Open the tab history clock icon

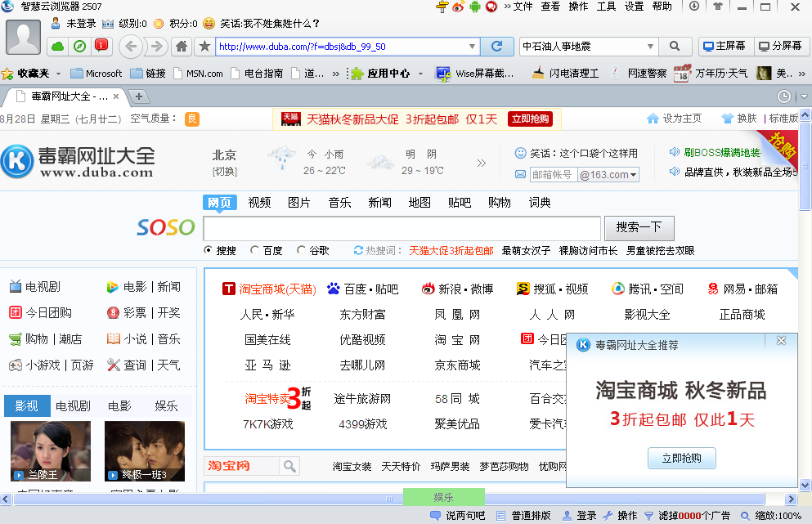click(x=784, y=96)
